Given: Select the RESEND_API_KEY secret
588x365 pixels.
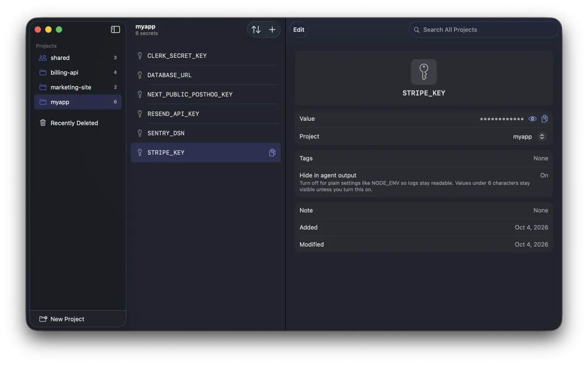Looking at the screenshot, I should 206,113.
